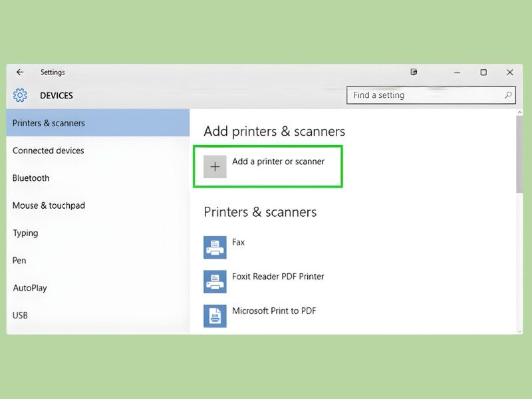
Task: Click the vertical scrollbar thumb
Action: [x=519, y=154]
